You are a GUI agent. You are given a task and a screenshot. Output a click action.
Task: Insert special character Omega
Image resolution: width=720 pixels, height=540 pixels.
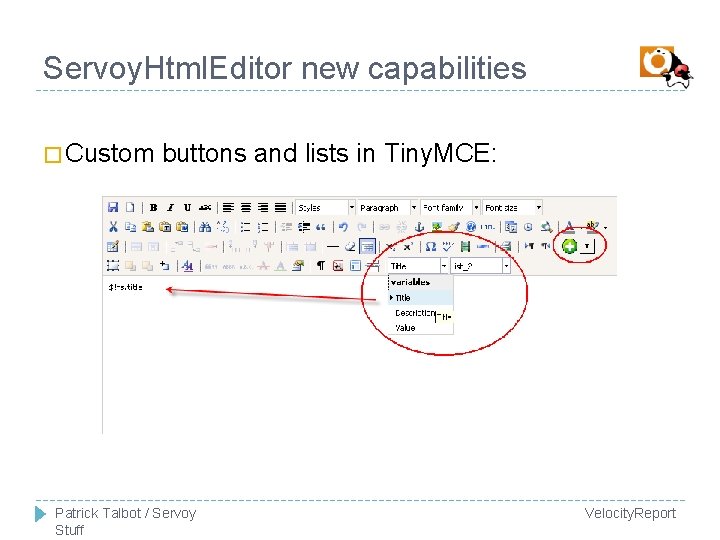[x=430, y=247]
